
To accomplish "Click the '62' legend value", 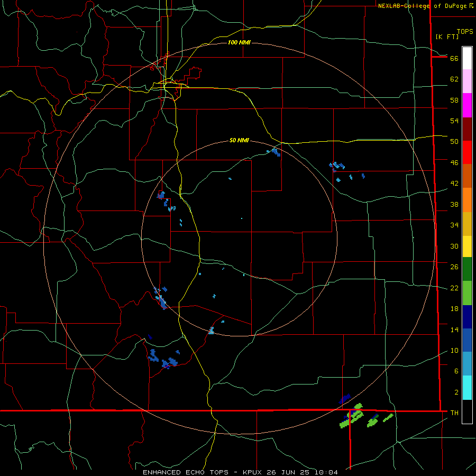I will (454, 79).
